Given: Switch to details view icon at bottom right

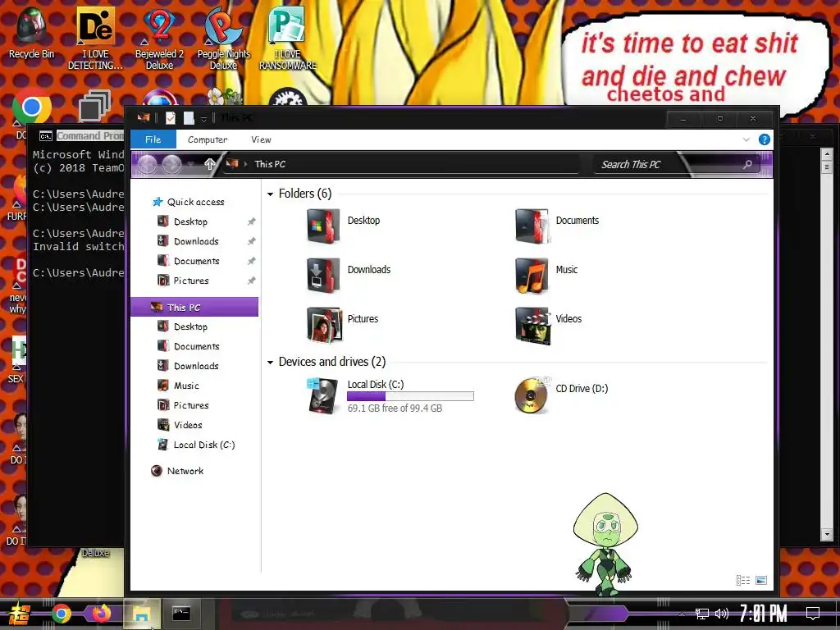Looking at the screenshot, I should coord(743,580).
